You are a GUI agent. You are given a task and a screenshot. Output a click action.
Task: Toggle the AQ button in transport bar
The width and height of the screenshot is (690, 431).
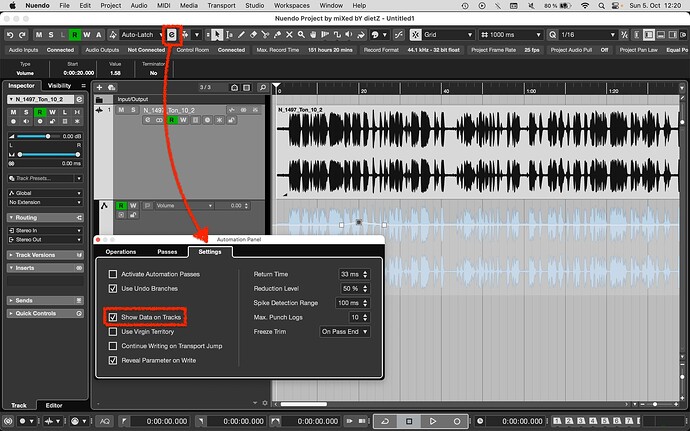(x=104, y=421)
